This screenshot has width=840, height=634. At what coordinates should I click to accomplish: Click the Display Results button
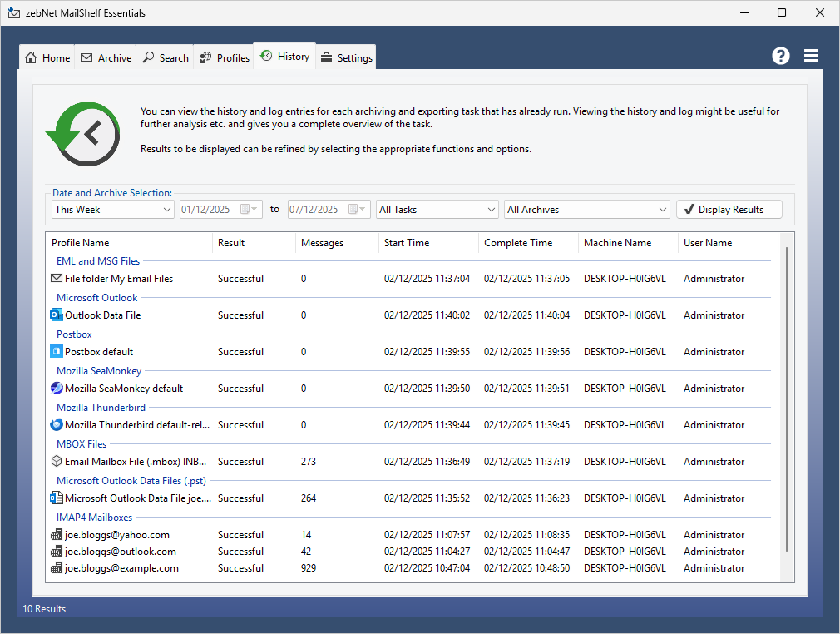pyautogui.click(x=729, y=210)
